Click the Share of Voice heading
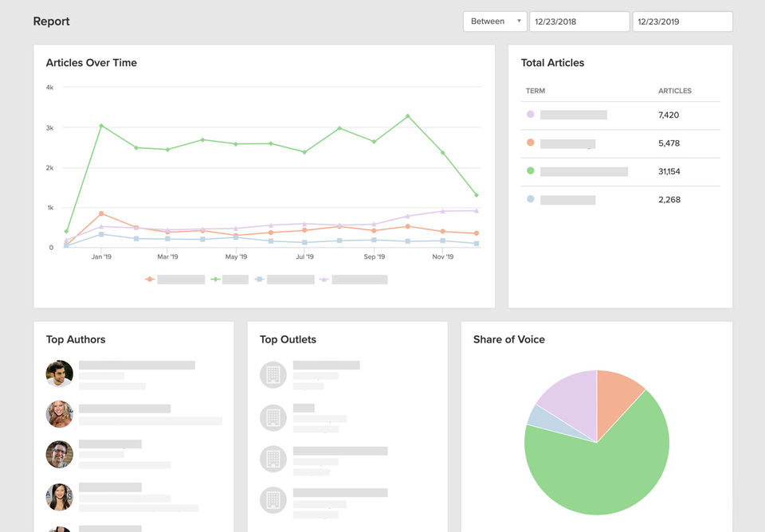The height and width of the screenshot is (532, 765). (509, 339)
